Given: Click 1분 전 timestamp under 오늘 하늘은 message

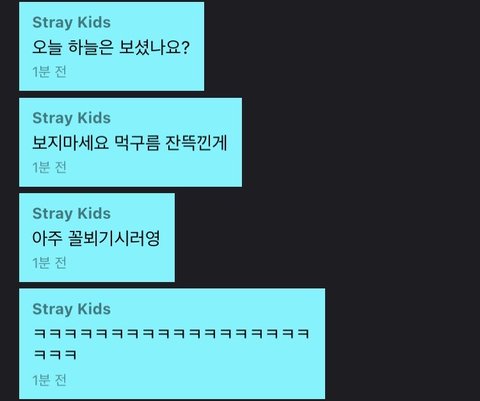Looking at the screenshot, I should point(49,72).
